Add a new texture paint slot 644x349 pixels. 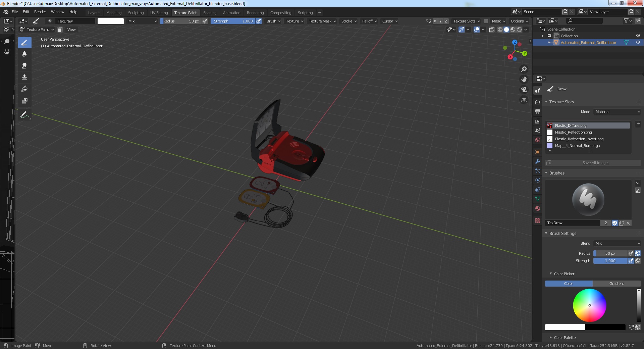pos(639,124)
